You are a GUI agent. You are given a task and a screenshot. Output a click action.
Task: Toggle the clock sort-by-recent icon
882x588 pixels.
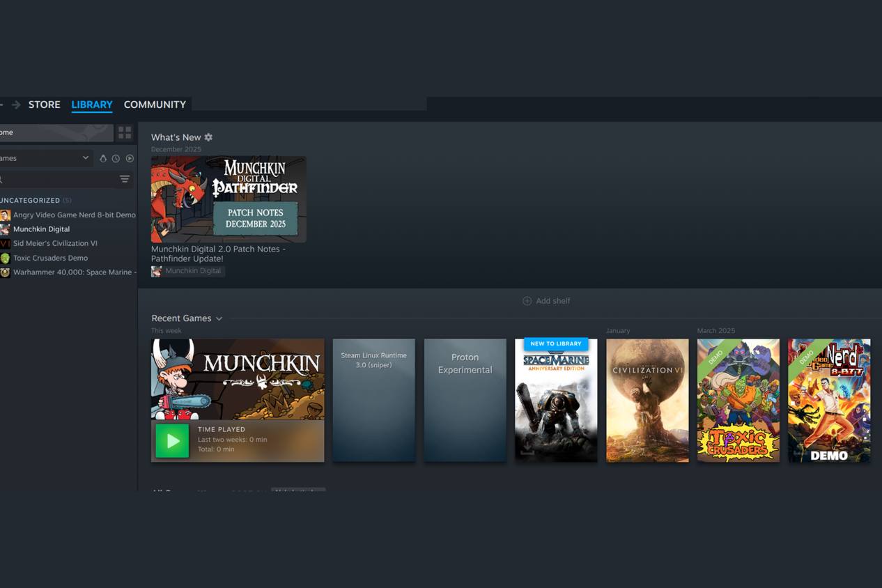[x=116, y=159]
